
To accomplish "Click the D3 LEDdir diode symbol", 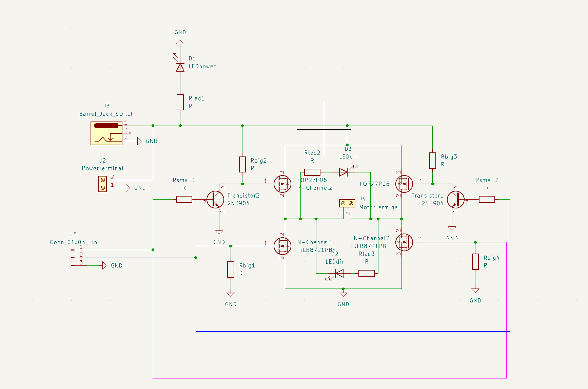I will pos(343,172).
